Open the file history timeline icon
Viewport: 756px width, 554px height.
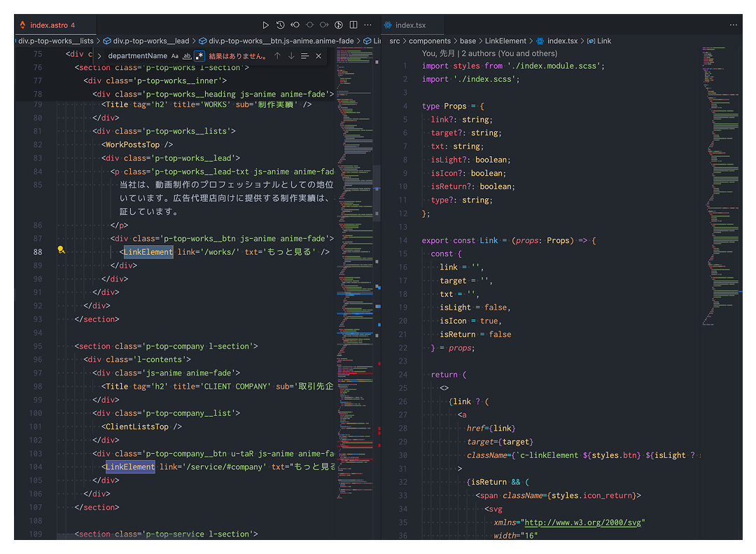280,25
